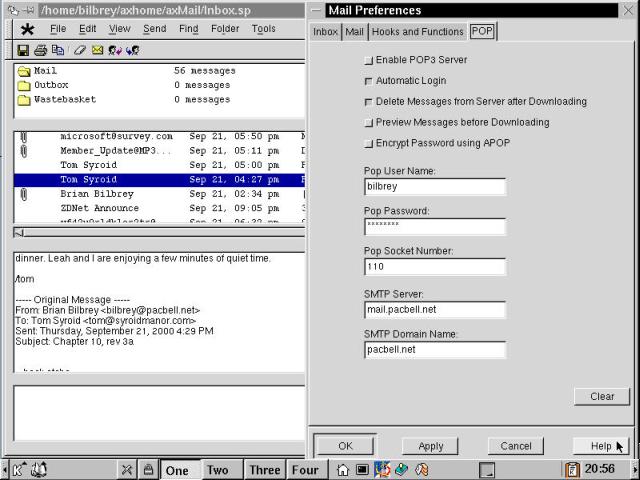This screenshot has height=480, width=640.
Task: Click the K menu launcher icon
Action: [x=18, y=469]
